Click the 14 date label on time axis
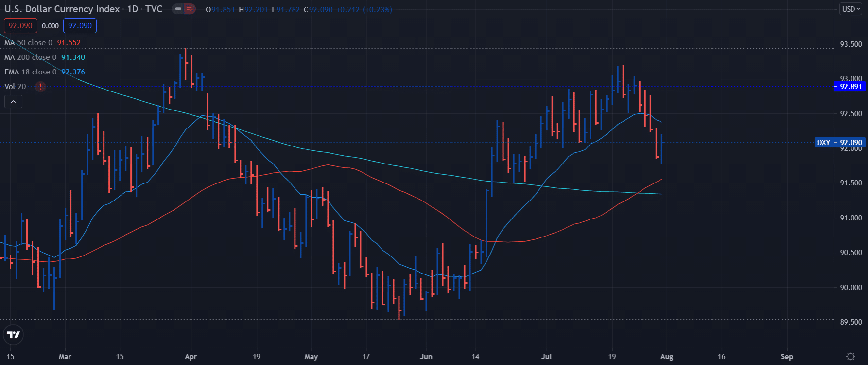Image resolution: width=868 pixels, height=365 pixels. pyautogui.click(x=475, y=357)
